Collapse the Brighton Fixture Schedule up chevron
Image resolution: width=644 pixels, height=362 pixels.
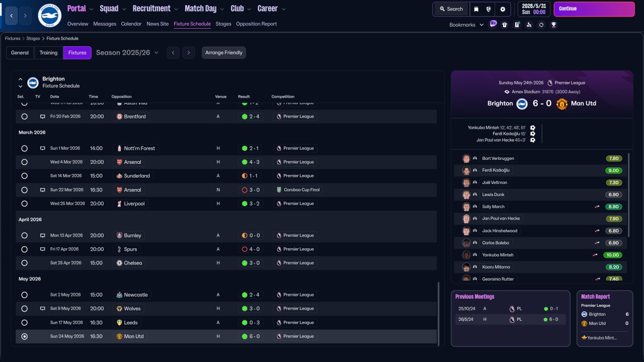21,79
